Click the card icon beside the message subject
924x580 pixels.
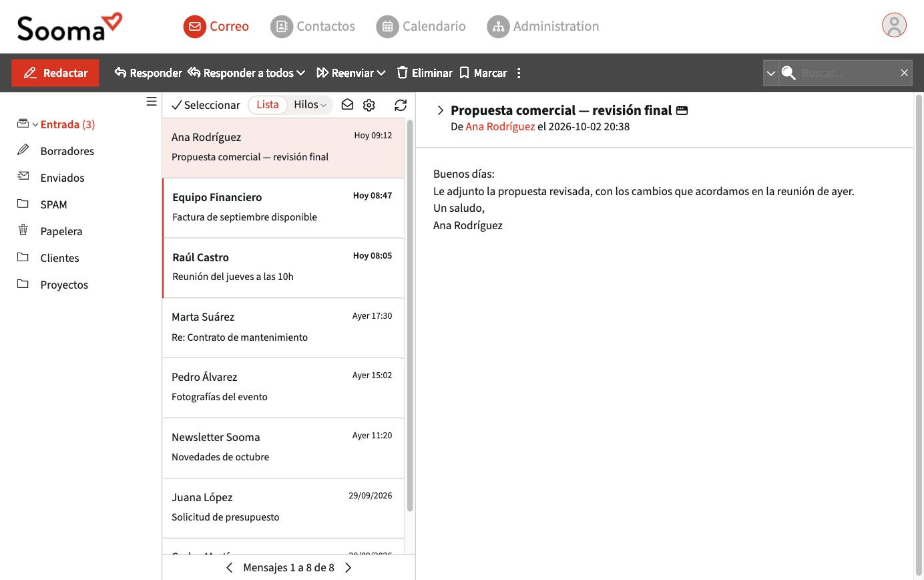(x=682, y=111)
